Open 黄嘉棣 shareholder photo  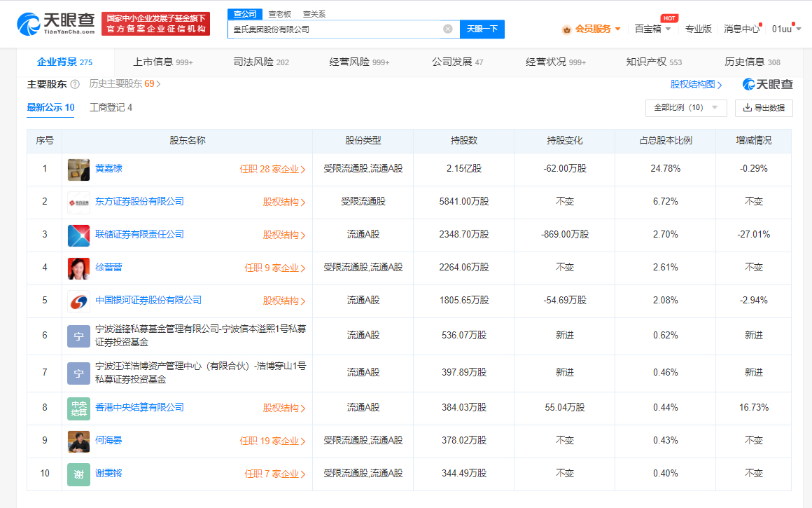pyautogui.click(x=78, y=170)
